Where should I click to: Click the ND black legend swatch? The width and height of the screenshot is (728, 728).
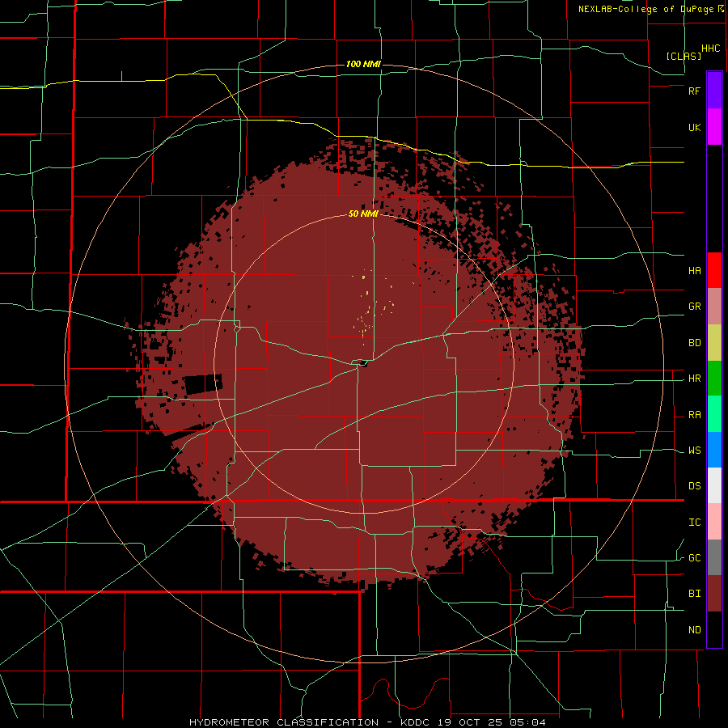click(x=714, y=629)
